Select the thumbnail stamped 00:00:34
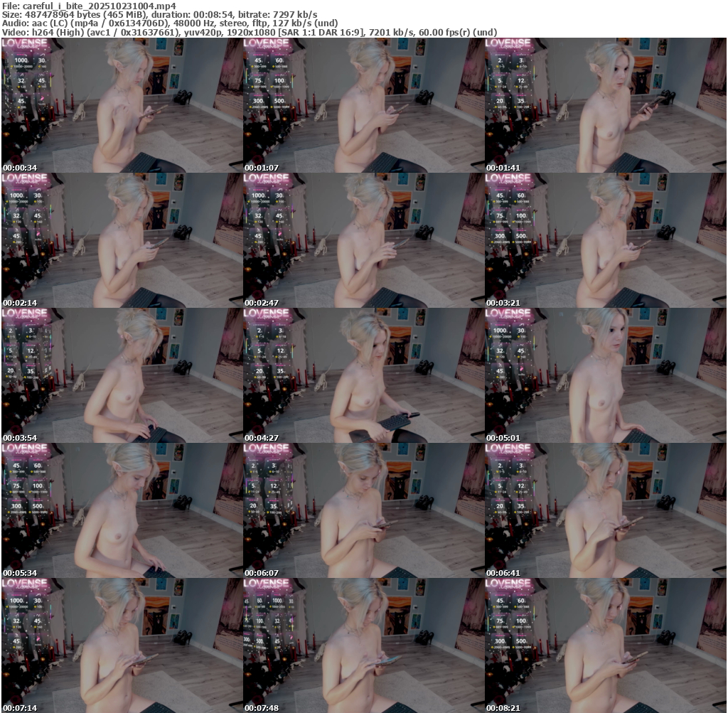Viewport: 728px width, 713px height. [x=122, y=105]
